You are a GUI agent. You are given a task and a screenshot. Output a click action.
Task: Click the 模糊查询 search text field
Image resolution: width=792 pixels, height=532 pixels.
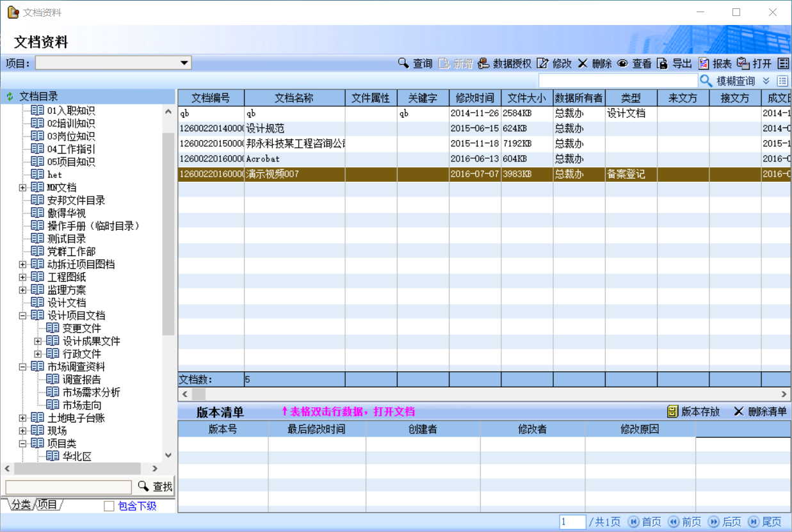coord(617,81)
